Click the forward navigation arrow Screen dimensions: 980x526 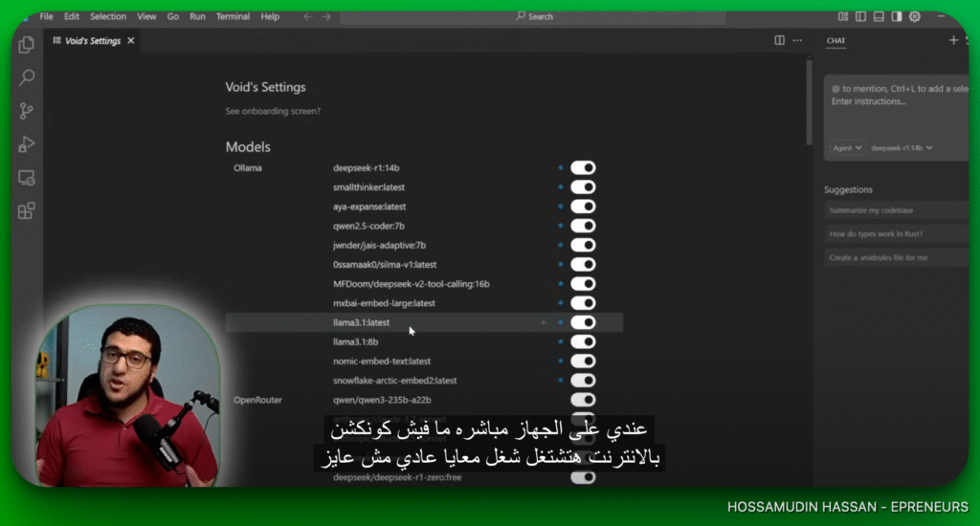(x=326, y=17)
